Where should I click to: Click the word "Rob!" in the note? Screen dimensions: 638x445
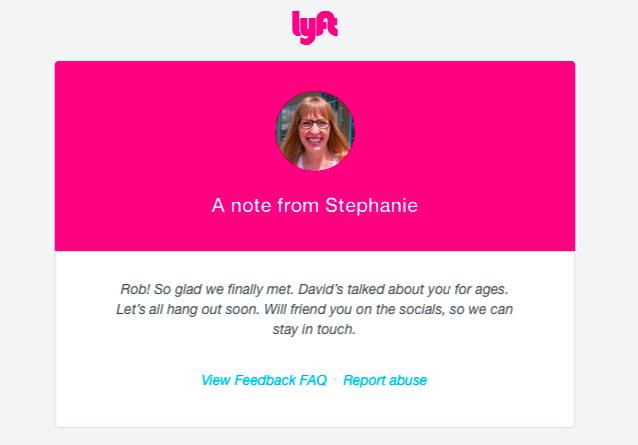point(134,289)
